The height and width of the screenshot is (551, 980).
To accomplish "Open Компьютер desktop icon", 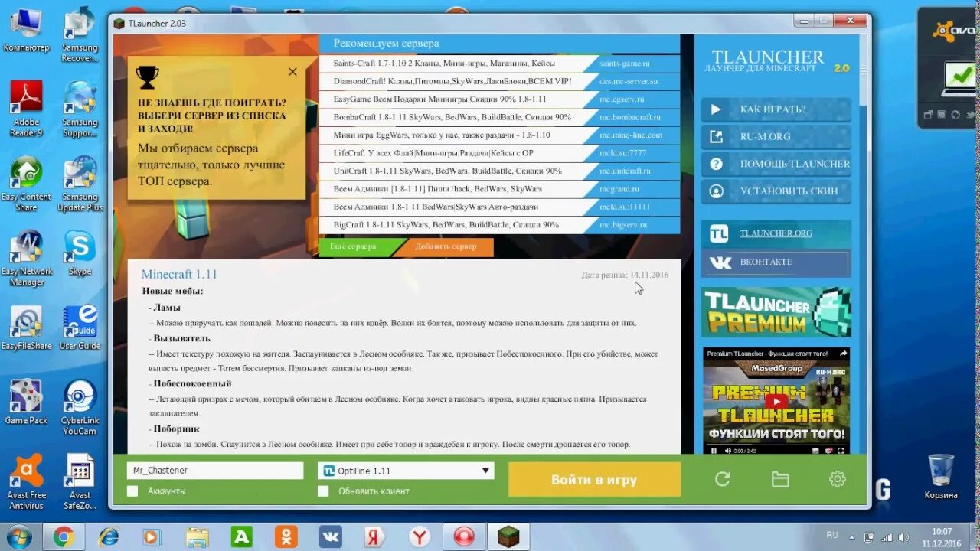I will click(x=26, y=31).
